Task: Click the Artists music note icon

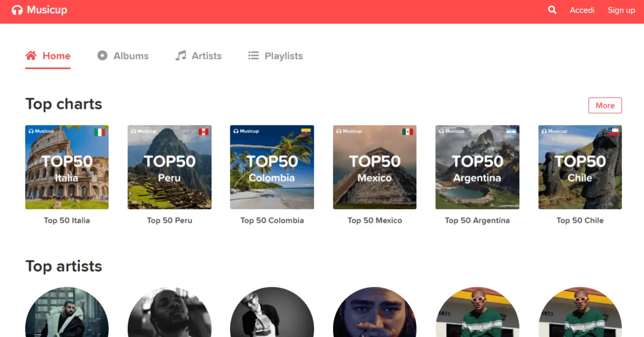Action: coord(181,56)
